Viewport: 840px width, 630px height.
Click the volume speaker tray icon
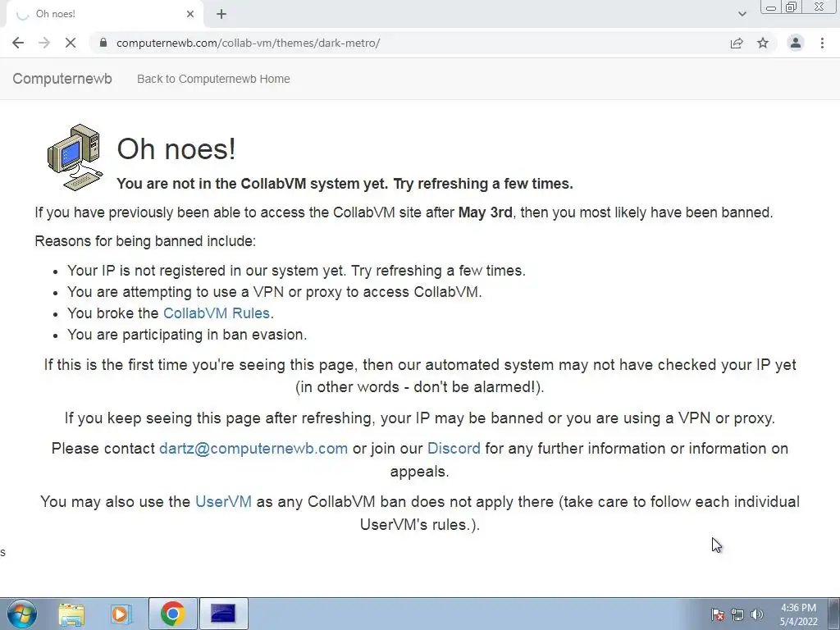[756, 614]
